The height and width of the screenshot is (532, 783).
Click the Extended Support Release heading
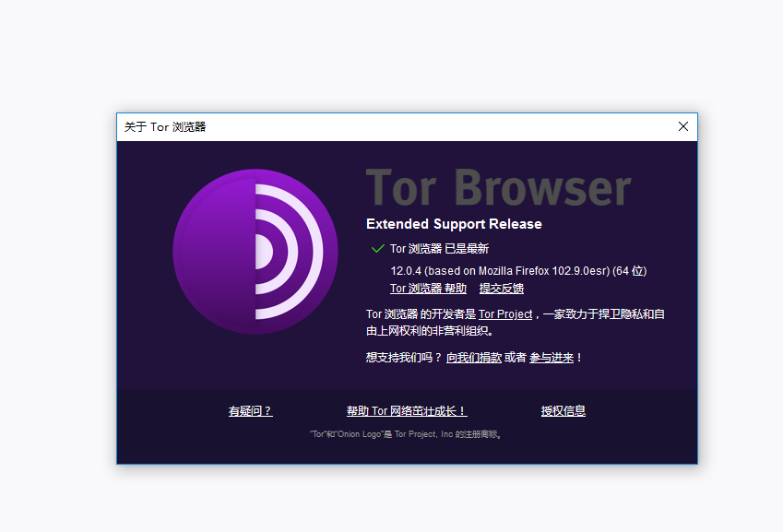tap(454, 223)
